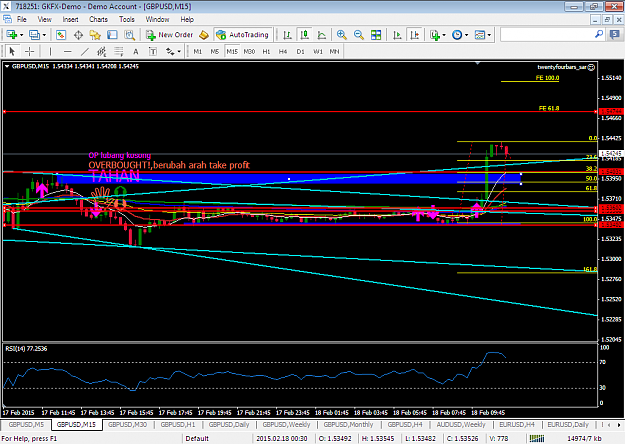Click the New Order button

tap(169, 35)
